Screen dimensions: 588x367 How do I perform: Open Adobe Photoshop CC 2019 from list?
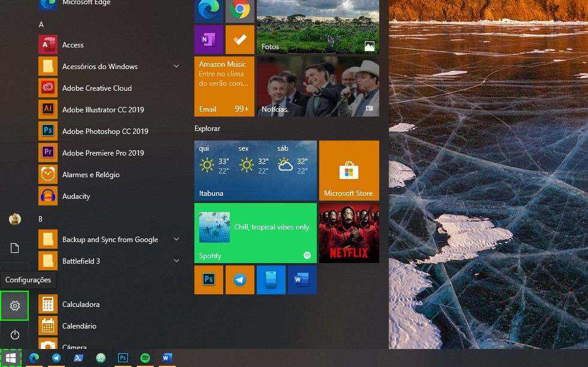(109, 132)
